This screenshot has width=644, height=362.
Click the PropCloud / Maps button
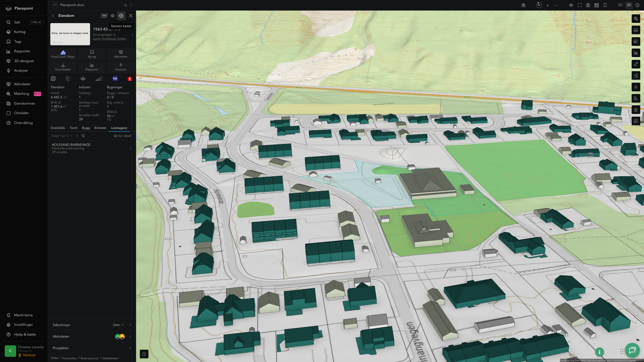click(x=63, y=54)
